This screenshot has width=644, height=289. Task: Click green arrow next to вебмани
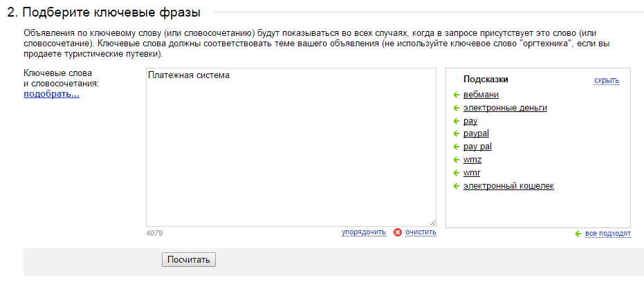[455, 95]
